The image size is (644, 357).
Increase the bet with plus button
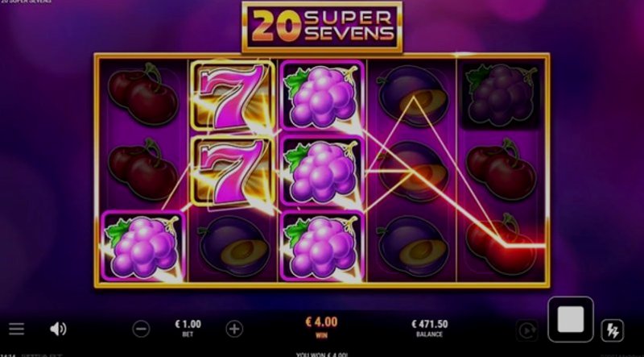[x=234, y=329]
